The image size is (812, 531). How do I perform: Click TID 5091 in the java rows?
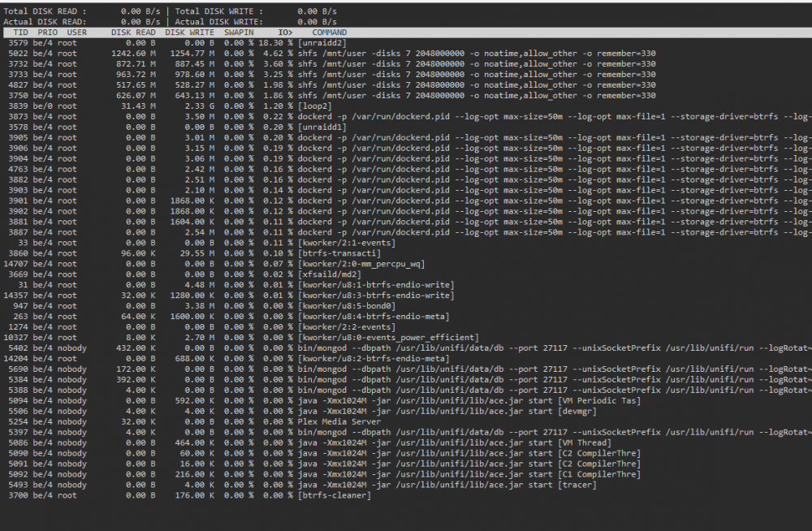(x=18, y=464)
